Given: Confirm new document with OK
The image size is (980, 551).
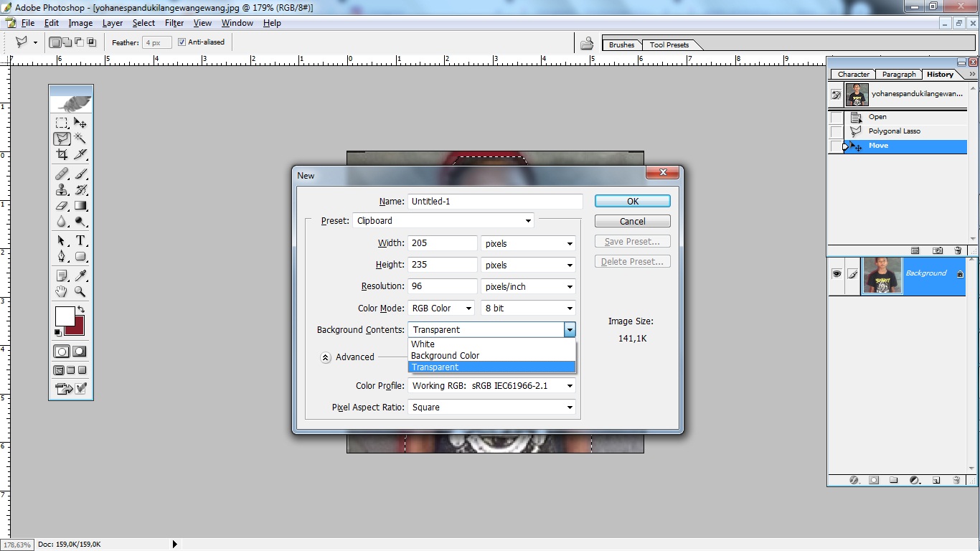Looking at the screenshot, I should pyautogui.click(x=633, y=202).
